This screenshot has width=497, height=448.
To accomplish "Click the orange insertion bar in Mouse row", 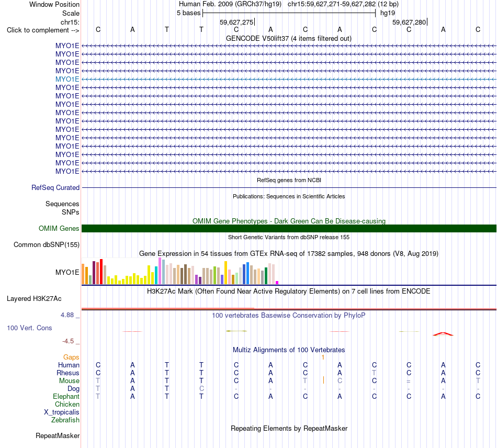I will point(323,380).
